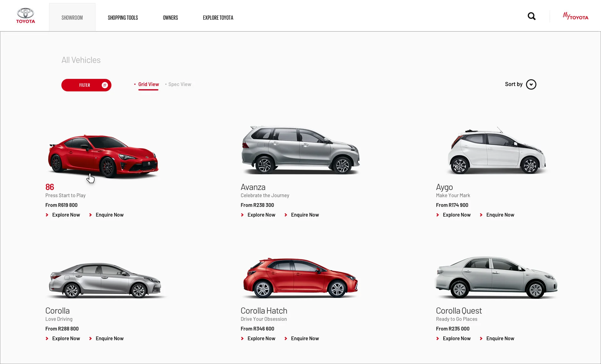The height and width of the screenshot is (364, 601).
Task: Open the Owners menu
Action: [x=170, y=18]
